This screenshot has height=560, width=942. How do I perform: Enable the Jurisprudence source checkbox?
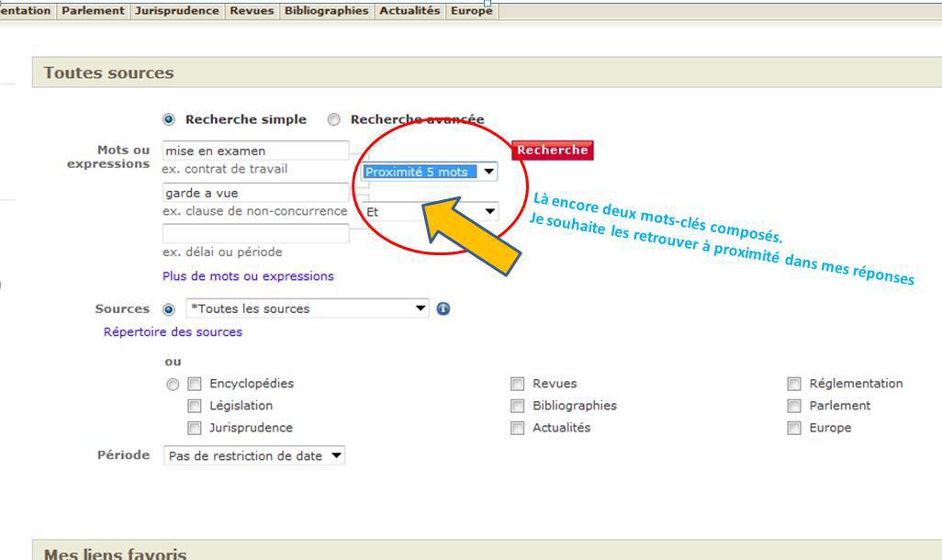pyautogui.click(x=195, y=428)
